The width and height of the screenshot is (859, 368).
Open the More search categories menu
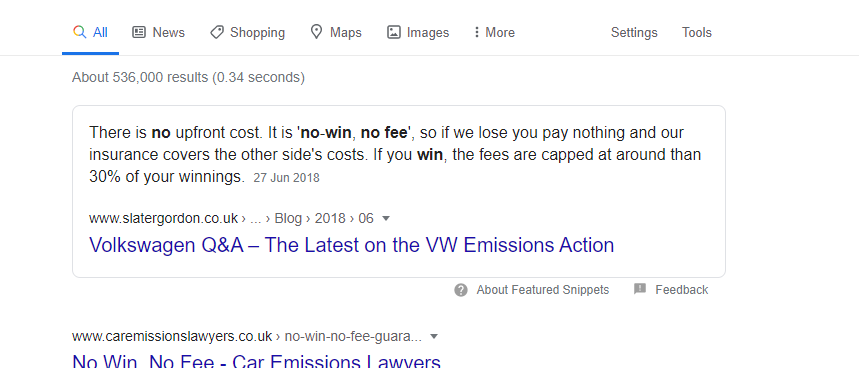[x=494, y=32]
